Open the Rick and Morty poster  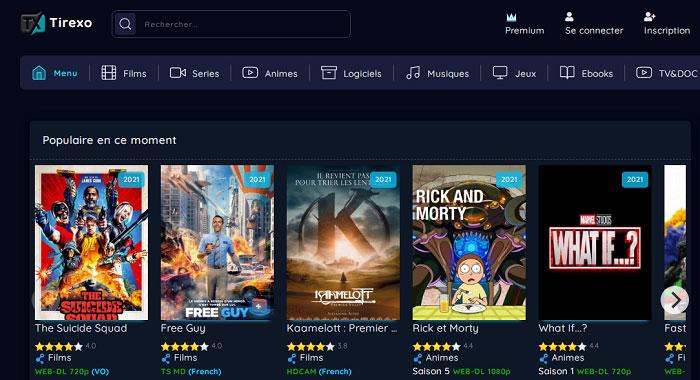(469, 242)
